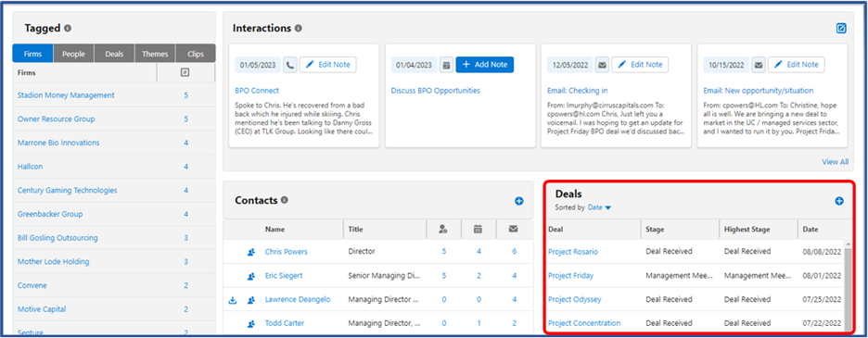Switch to the Themes tab
The image size is (868, 338).
155,54
